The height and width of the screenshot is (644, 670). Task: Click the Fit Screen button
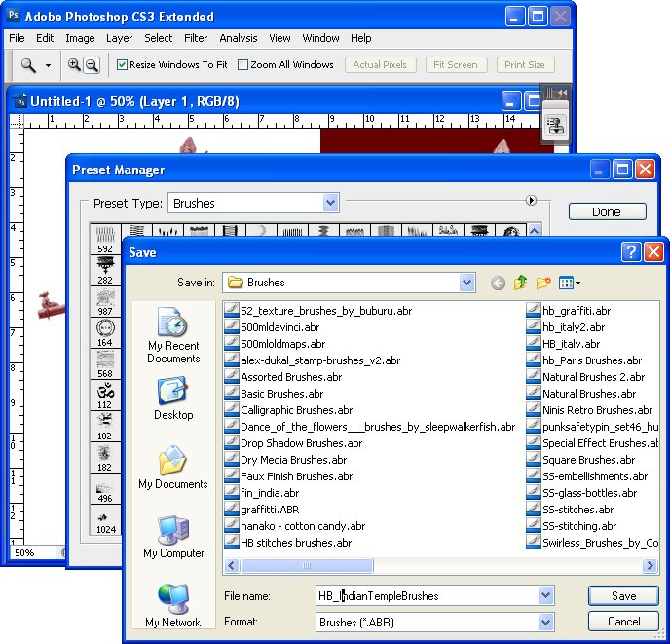click(456, 64)
